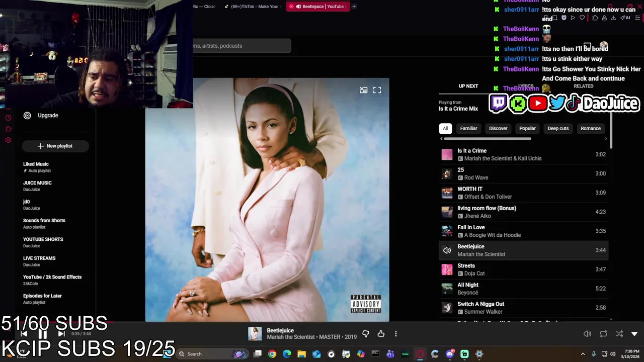Show hidden tray icons with the chevron
Viewport: 644px width, 362px height.
(583, 354)
